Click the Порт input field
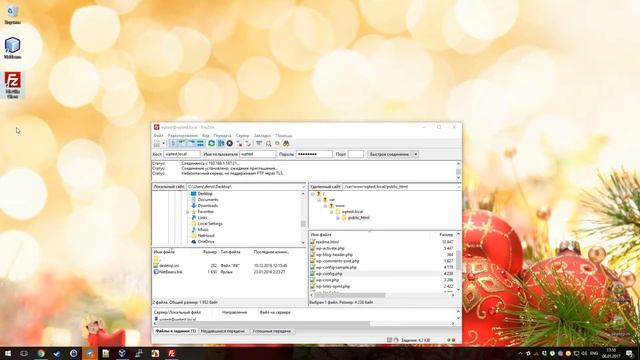The image size is (640, 360). (x=356, y=154)
